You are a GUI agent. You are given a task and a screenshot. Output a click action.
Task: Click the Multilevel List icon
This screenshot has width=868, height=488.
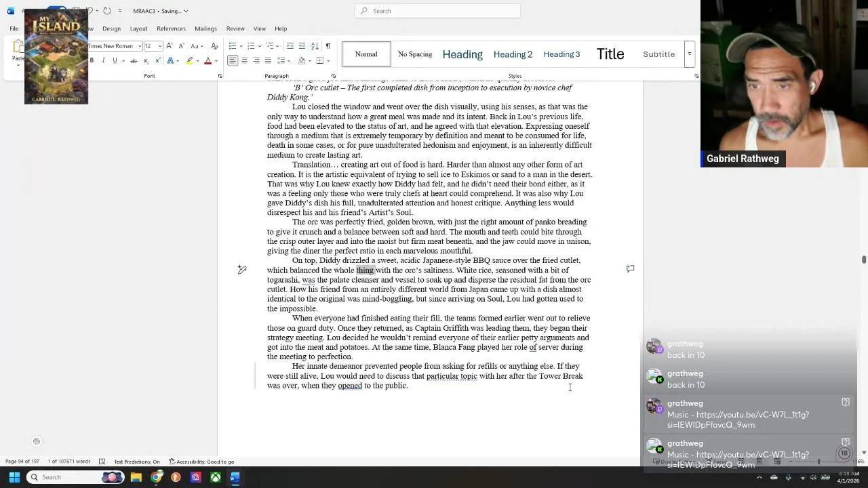[269, 46]
